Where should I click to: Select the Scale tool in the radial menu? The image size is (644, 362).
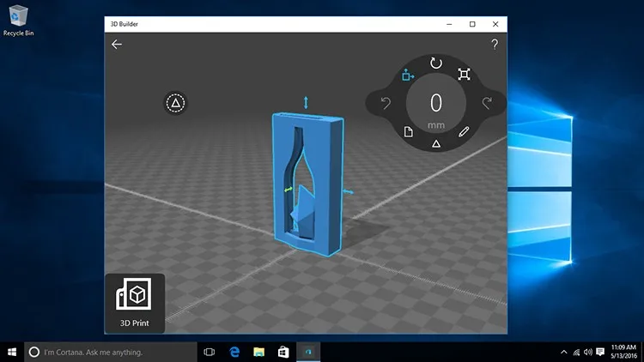464,75
